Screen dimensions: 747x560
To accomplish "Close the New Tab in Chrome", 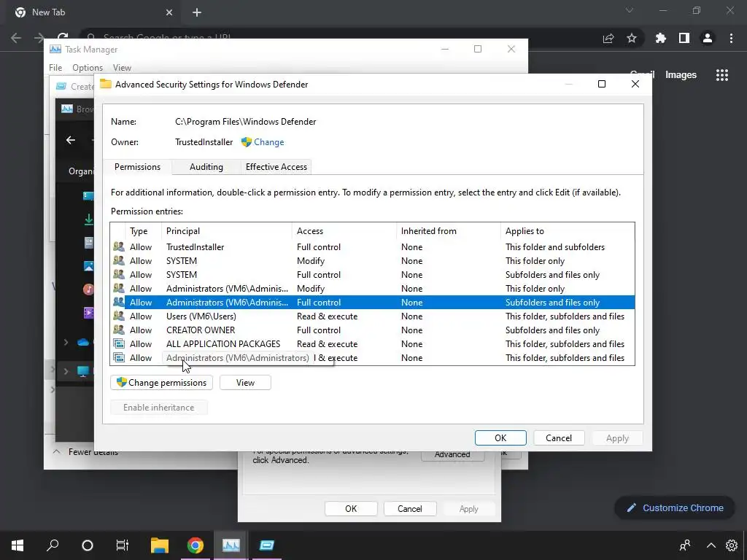I will coord(169,12).
